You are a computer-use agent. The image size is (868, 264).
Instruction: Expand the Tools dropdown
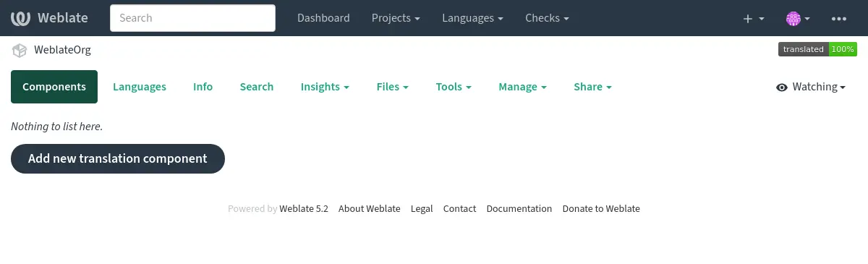click(454, 87)
